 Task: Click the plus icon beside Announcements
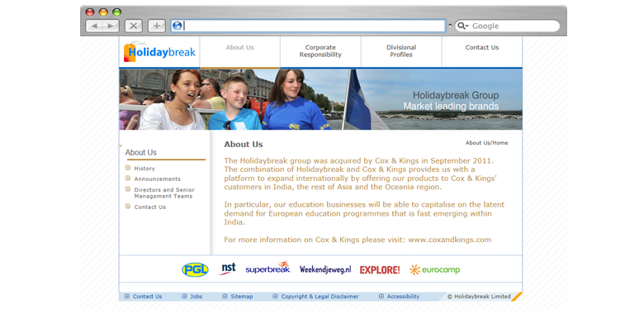click(128, 178)
